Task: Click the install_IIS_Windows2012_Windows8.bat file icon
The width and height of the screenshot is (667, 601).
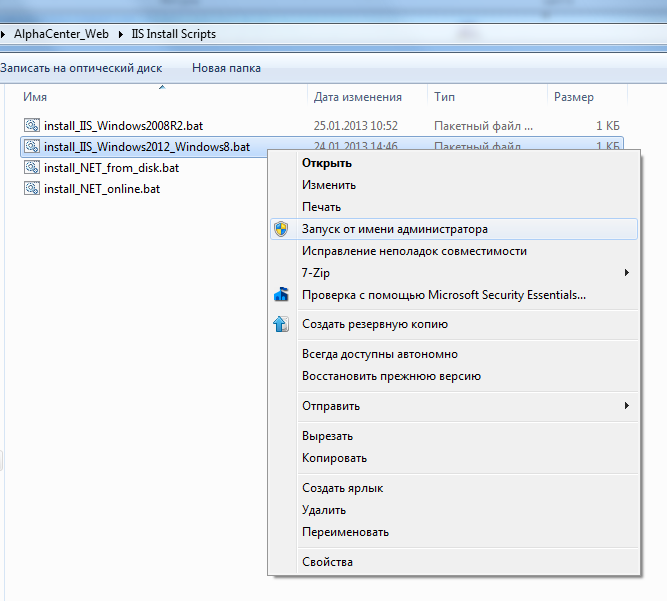Action: point(32,146)
